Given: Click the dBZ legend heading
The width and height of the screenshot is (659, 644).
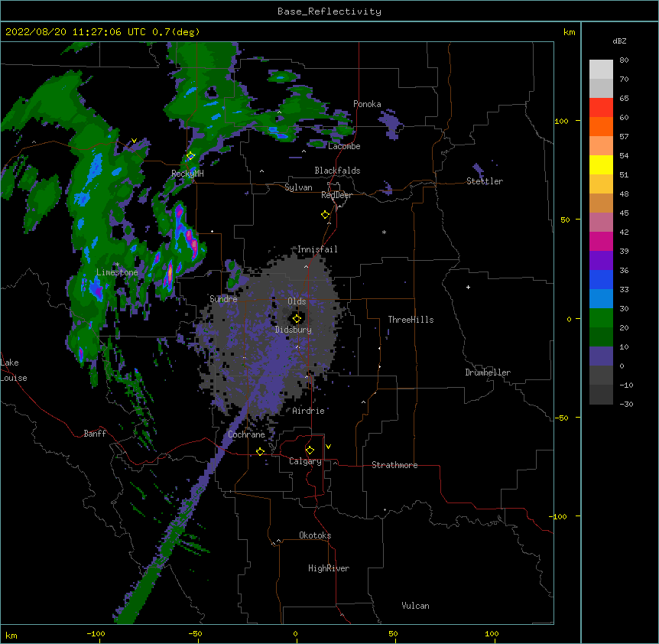Looking at the screenshot, I should 619,41.
